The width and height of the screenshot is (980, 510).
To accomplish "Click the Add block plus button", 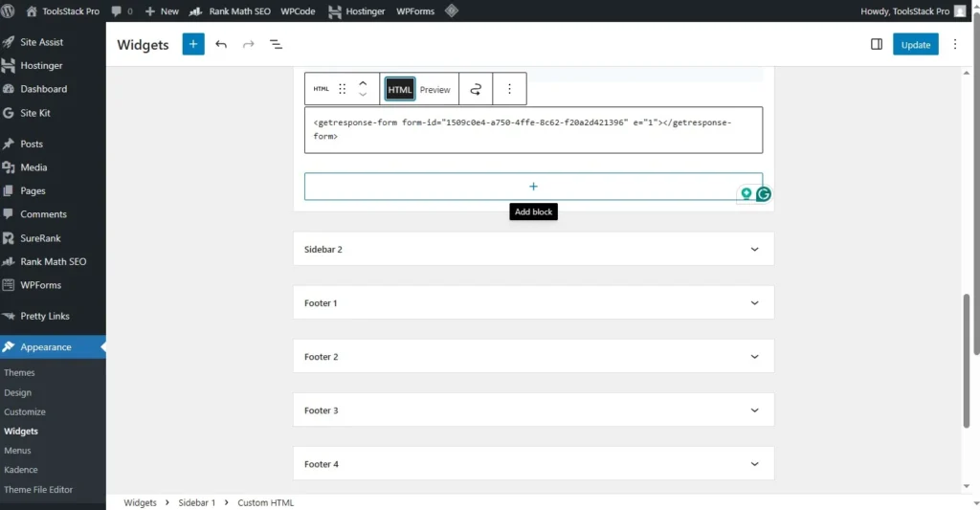I will click(x=533, y=187).
